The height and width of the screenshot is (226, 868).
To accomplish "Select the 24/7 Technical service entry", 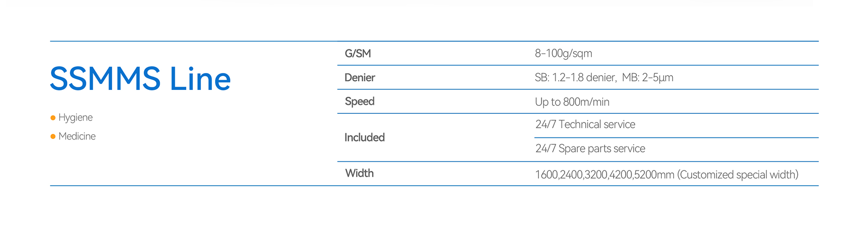I will 585,125.
